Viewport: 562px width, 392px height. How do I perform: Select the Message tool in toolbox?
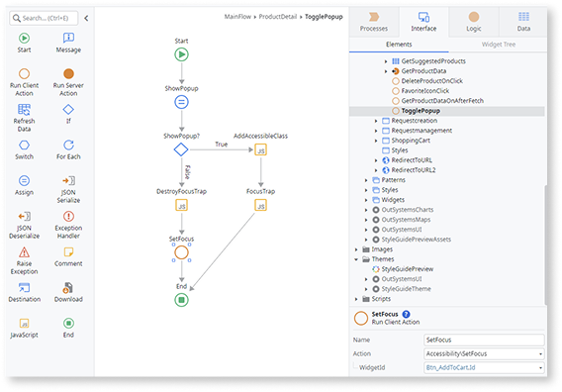coord(68,43)
